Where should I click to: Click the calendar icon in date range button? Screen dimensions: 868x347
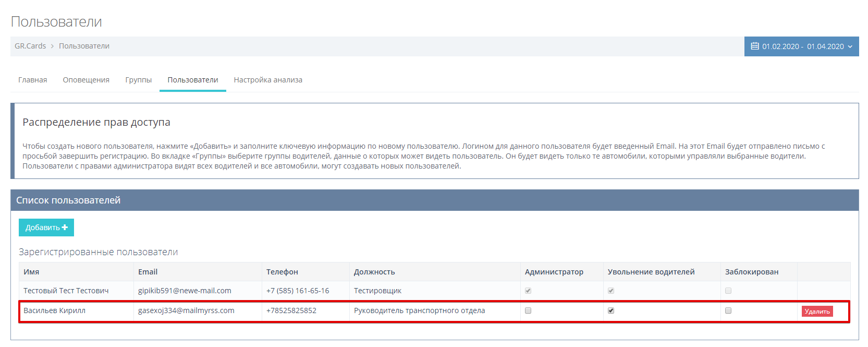(x=754, y=46)
